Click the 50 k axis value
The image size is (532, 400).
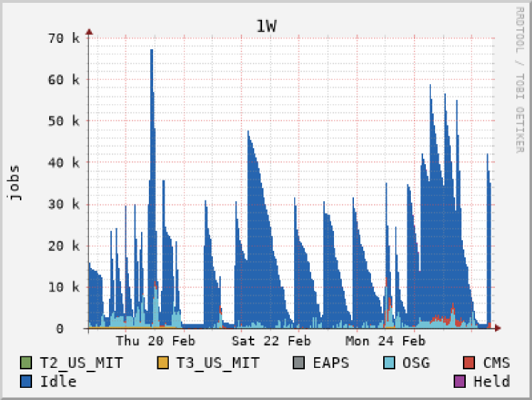coord(64,121)
